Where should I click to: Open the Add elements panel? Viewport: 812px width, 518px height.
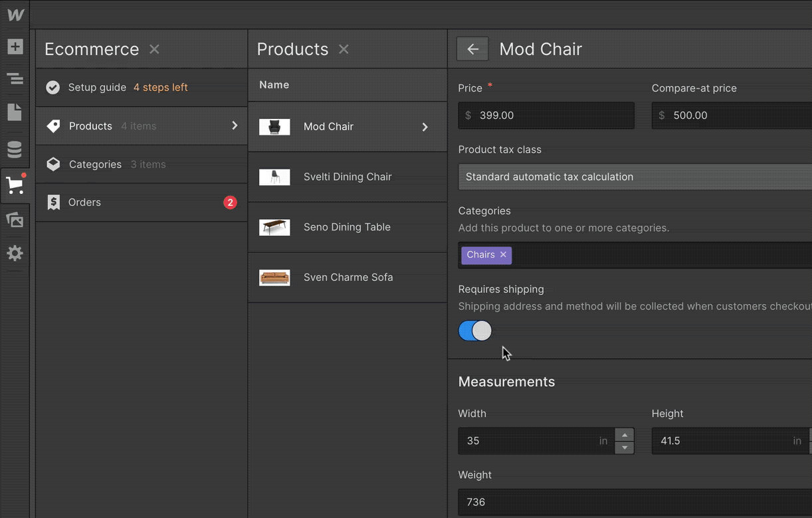[x=15, y=46]
